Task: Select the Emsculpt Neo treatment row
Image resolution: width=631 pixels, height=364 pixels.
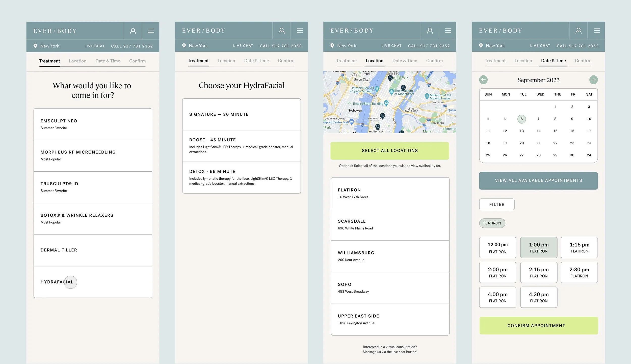Action: point(93,124)
